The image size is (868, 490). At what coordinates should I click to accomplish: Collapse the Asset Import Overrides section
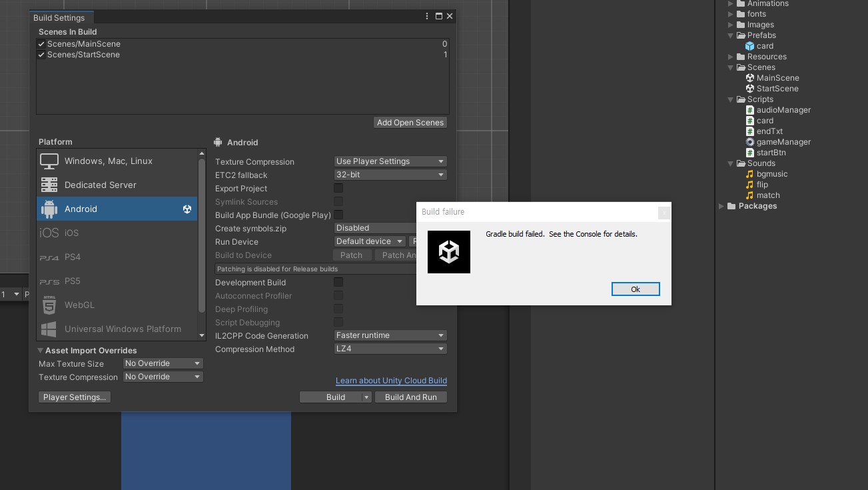(41, 351)
